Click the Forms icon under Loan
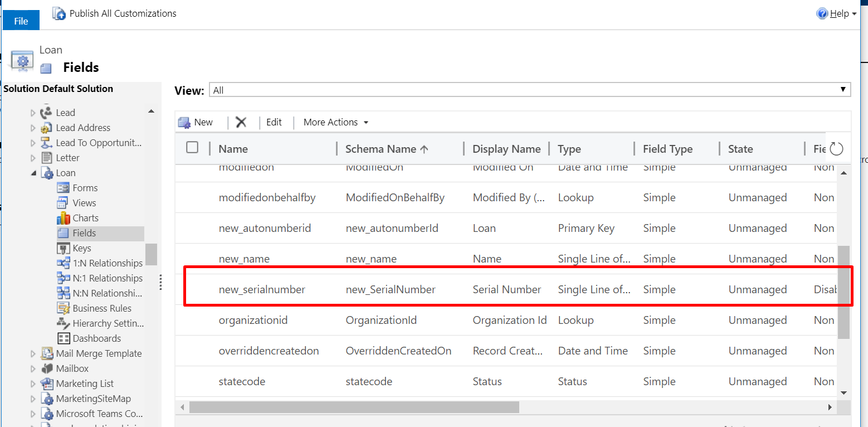 pyautogui.click(x=63, y=188)
